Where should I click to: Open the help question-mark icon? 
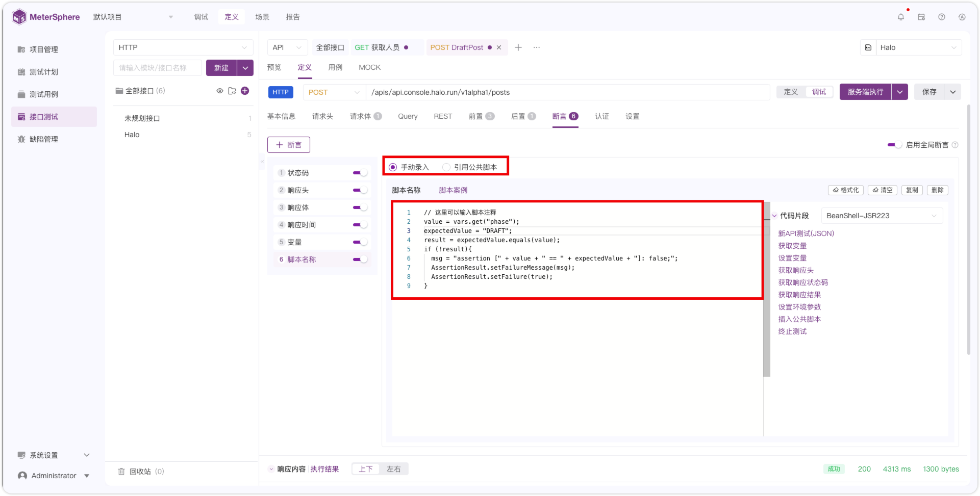tap(942, 17)
